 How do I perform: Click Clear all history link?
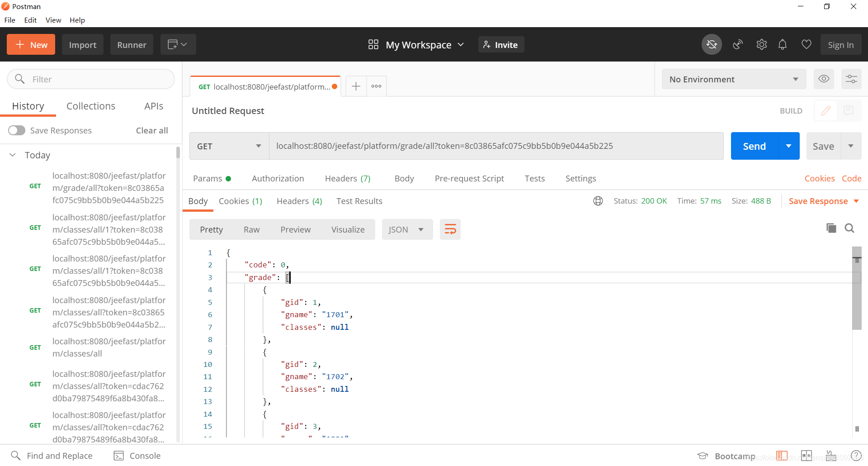click(x=152, y=130)
